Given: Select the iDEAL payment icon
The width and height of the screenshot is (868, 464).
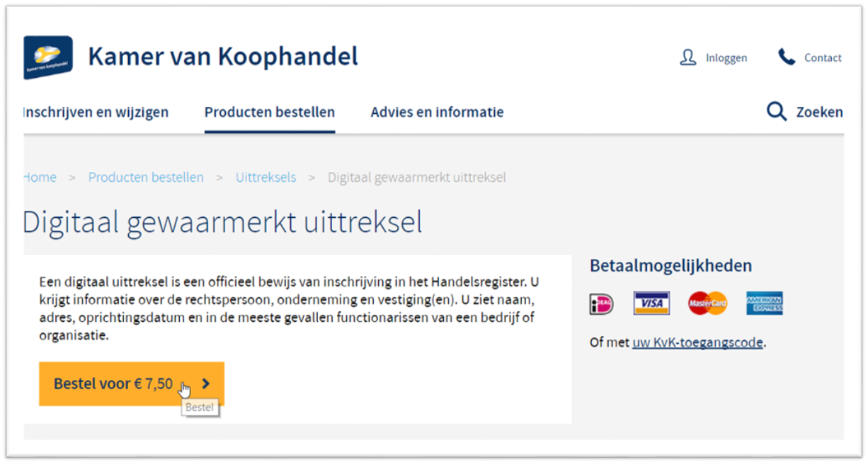Looking at the screenshot, I should [601, 303].
